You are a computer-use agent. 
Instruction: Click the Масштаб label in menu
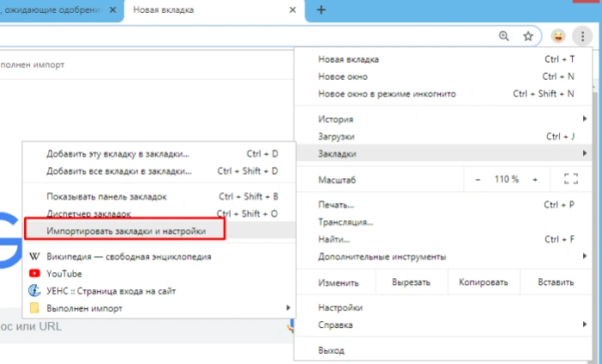point(337,180)
